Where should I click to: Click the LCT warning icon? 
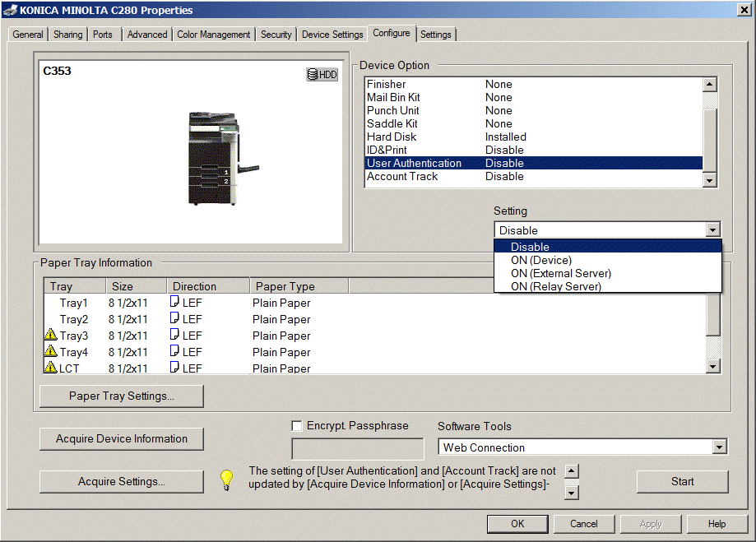click(50, 368)
